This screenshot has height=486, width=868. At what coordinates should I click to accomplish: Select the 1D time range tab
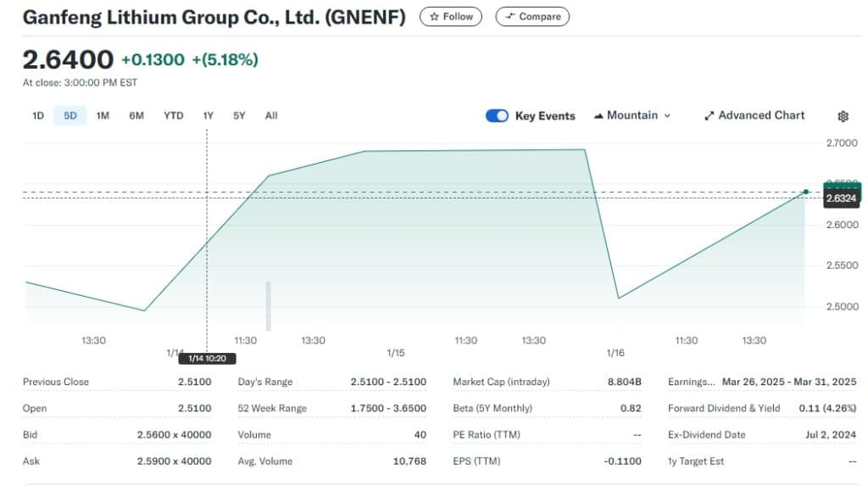click(x=38, y=116)
